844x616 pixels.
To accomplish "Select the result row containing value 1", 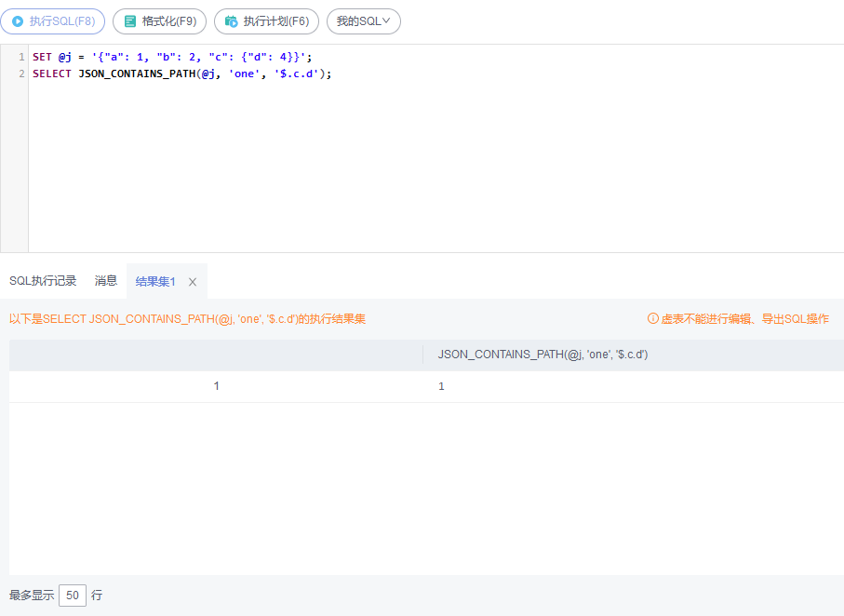I will (x=442, y=385).
